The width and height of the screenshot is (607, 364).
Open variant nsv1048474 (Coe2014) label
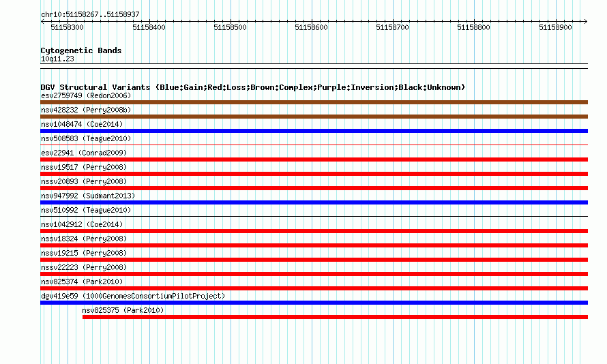click(x=82, y=124)
